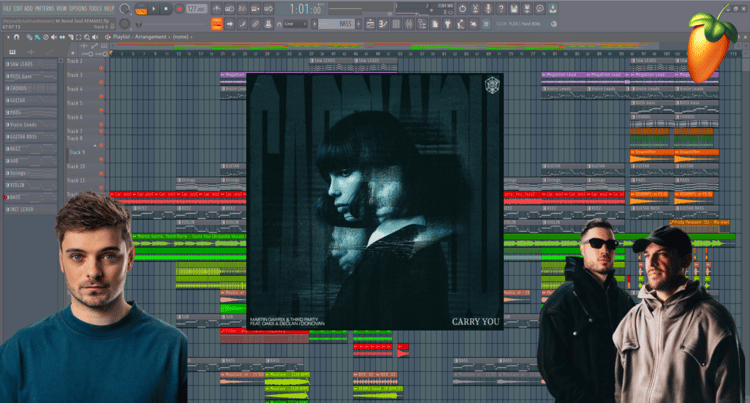Open the PATTERNS menu
750x403 pixels.
pyautogui.click(x=45, y=9)
